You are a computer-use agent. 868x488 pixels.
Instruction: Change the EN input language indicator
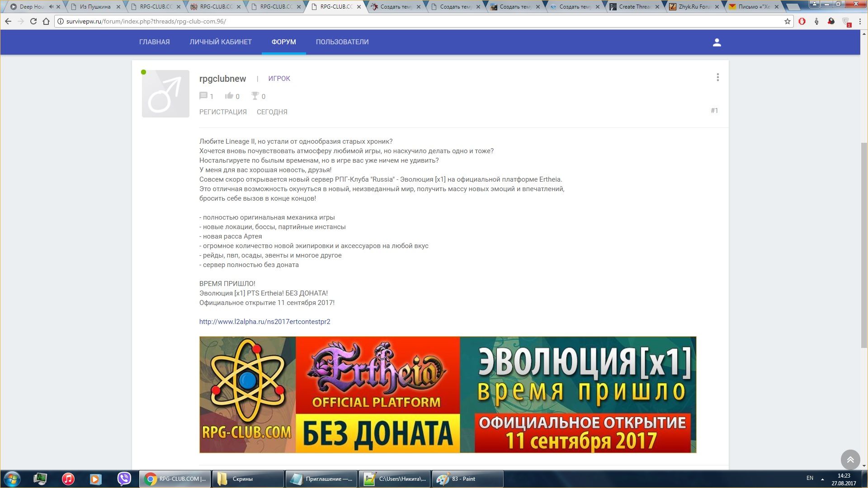coord(810,478)
